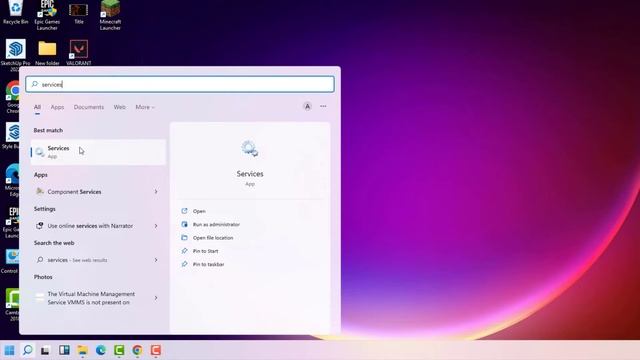Launch Microsoft Edge from the taskbar
Image resolution: width=640 pixels, height=360 pixels.
coord(101,350)
